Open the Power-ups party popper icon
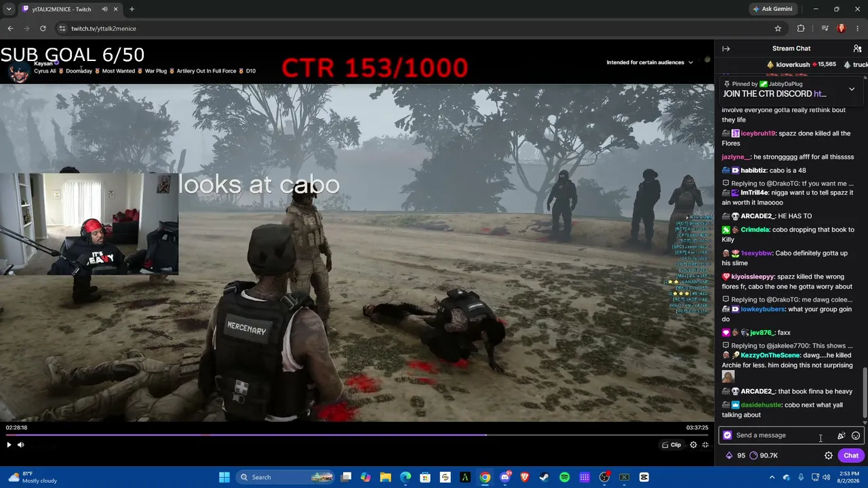Image resolution: width=868 pixels, height=488 pixels. coord(842,436)
